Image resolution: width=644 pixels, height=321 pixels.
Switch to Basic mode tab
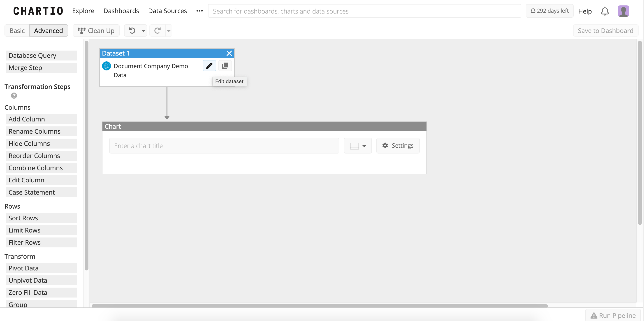[17, 30]
